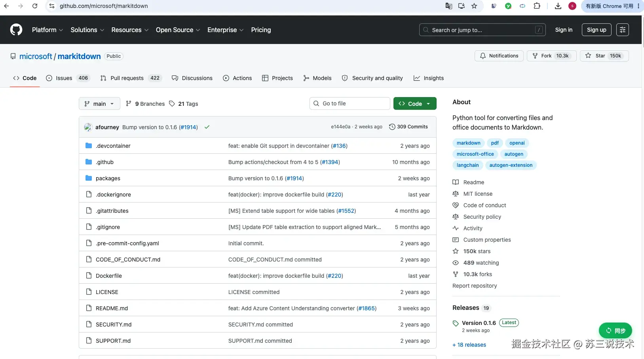This screenshot has width=644, height=359.
Task: Open the Projects tab
Action: (x=277, y=78)
